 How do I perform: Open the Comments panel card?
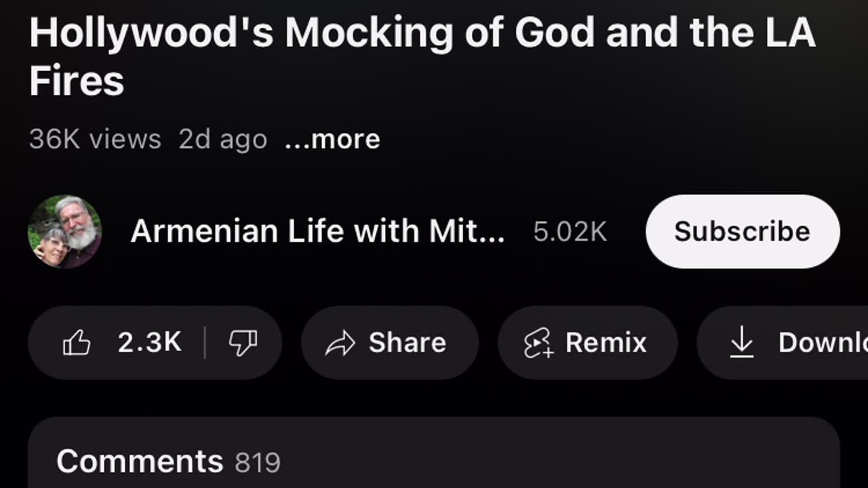point(434,453)
